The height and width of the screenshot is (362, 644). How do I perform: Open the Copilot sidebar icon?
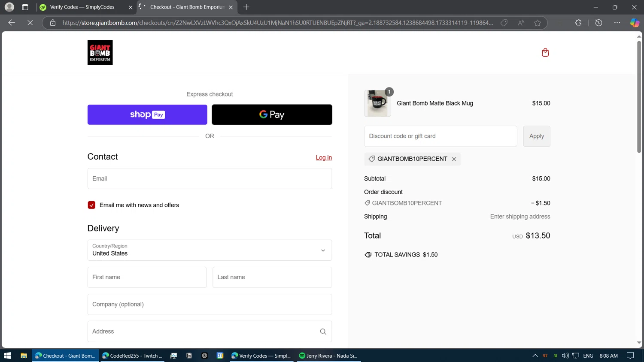(x=635, y=23)
